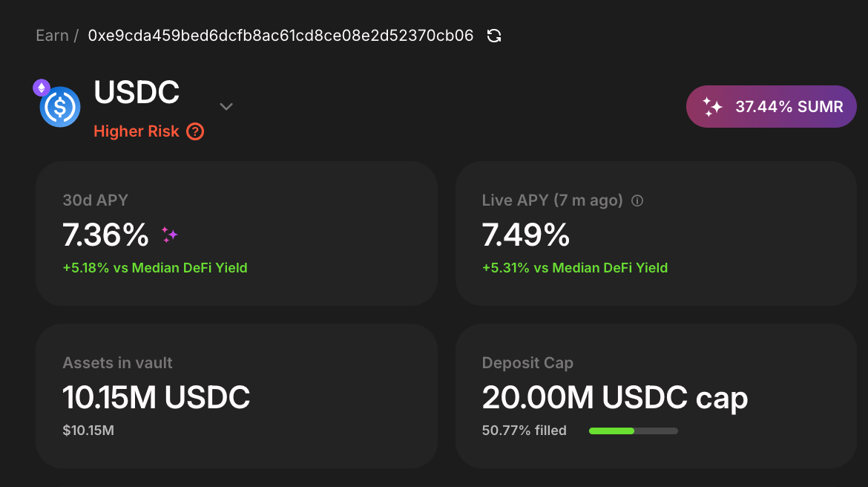This screenshot has width=868, height=487.
Task: Click the 37.44% SUMR rewards button
Action: click(x=771, y=106)
